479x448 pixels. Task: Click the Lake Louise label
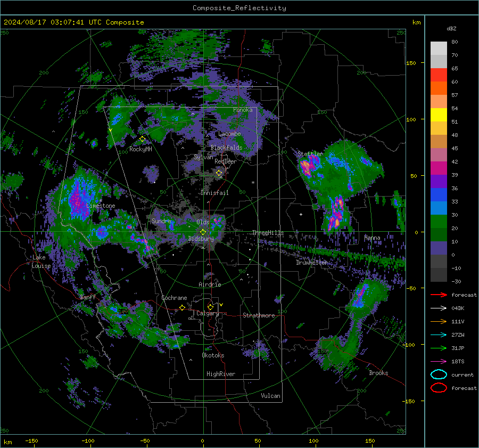(x=41, y=262)
